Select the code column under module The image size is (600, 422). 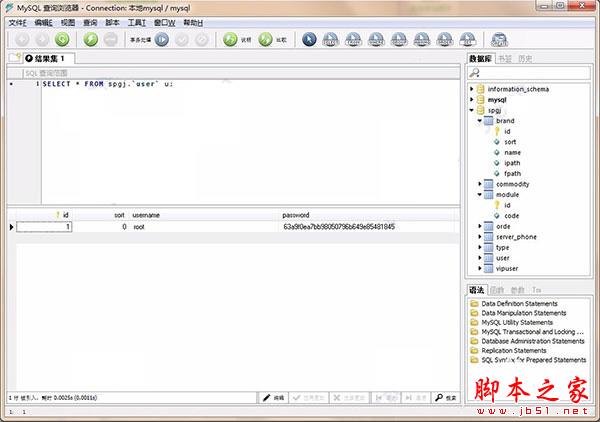tap(511, 216)
